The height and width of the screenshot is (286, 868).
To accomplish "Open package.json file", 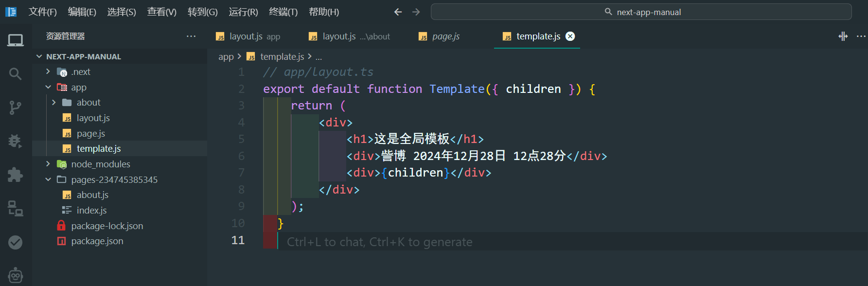I will pos(97,241).
